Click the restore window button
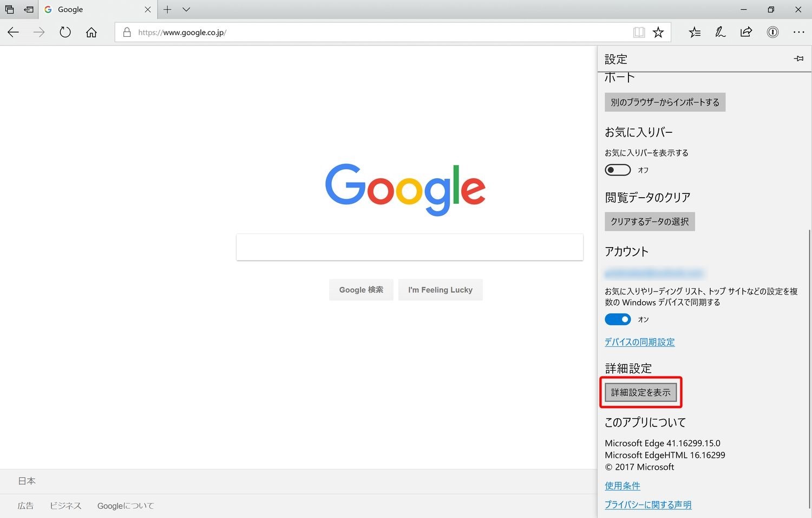 (771, 9)
